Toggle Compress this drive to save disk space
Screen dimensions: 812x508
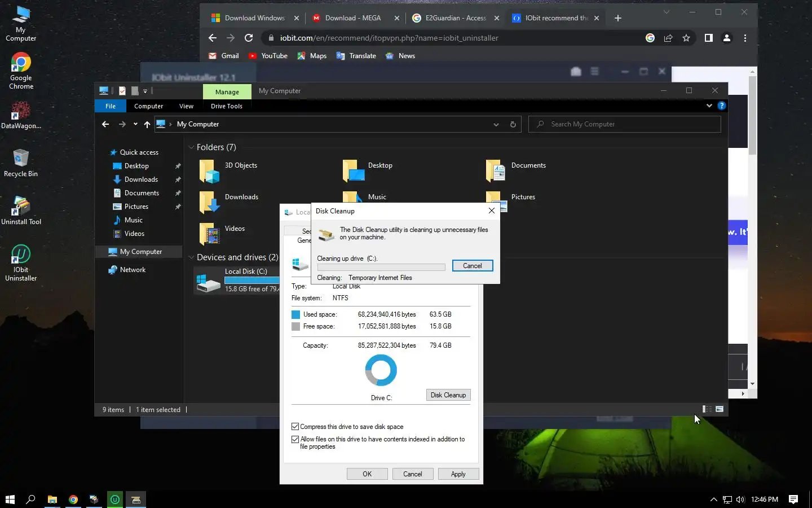[x=295, y=427]
